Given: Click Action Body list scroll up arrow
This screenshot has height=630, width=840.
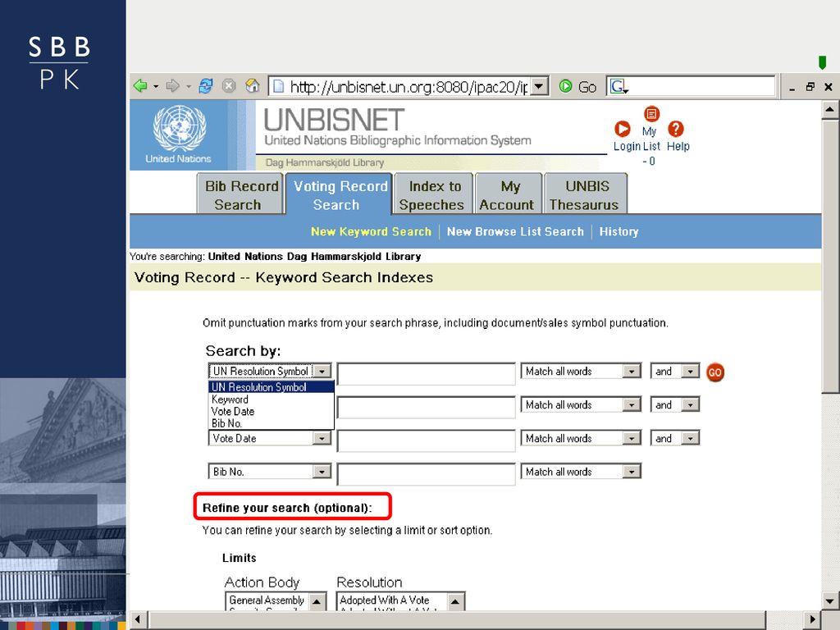Looking at the screenshot, I should [317, 601].
